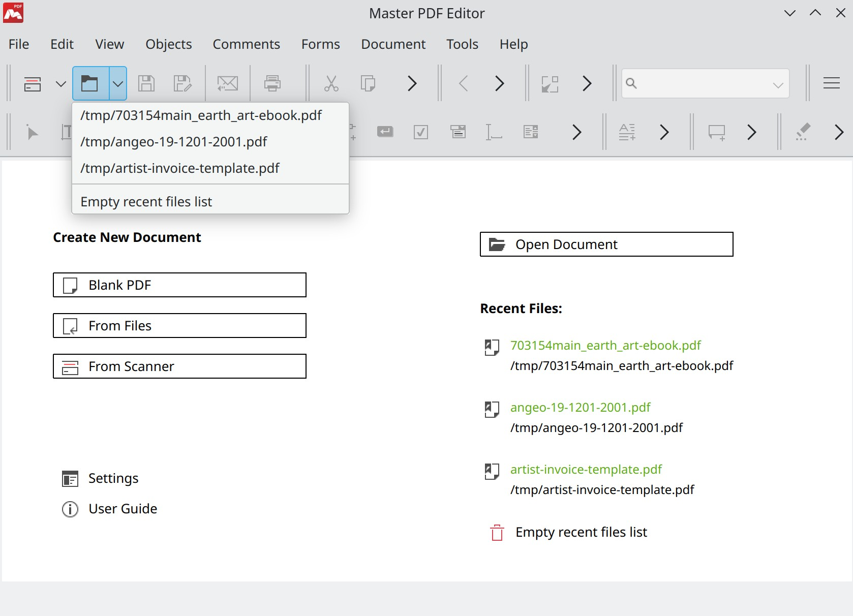Select the arrow pointer selection tool
This screenshot has width=853, height=616.
33,133
